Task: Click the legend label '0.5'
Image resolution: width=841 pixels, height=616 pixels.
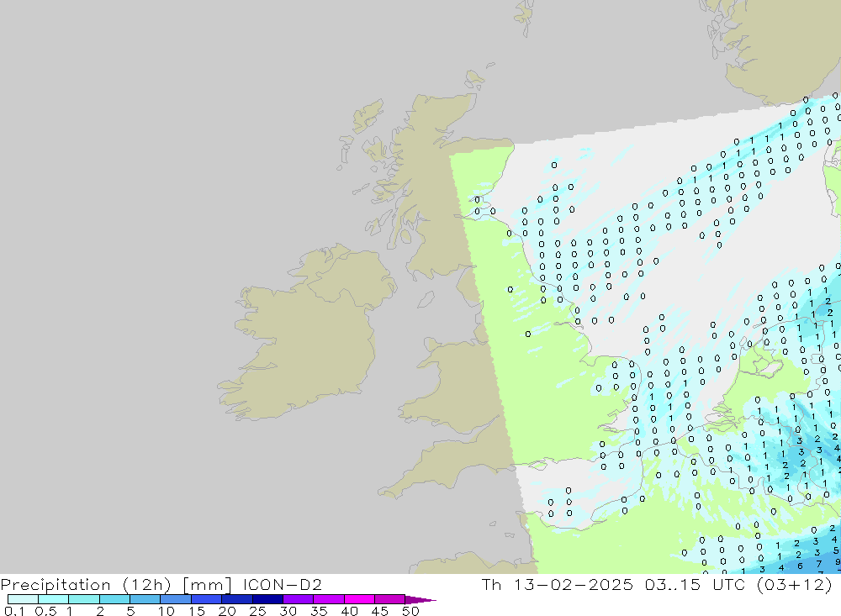Action: (x=45, y=611)
